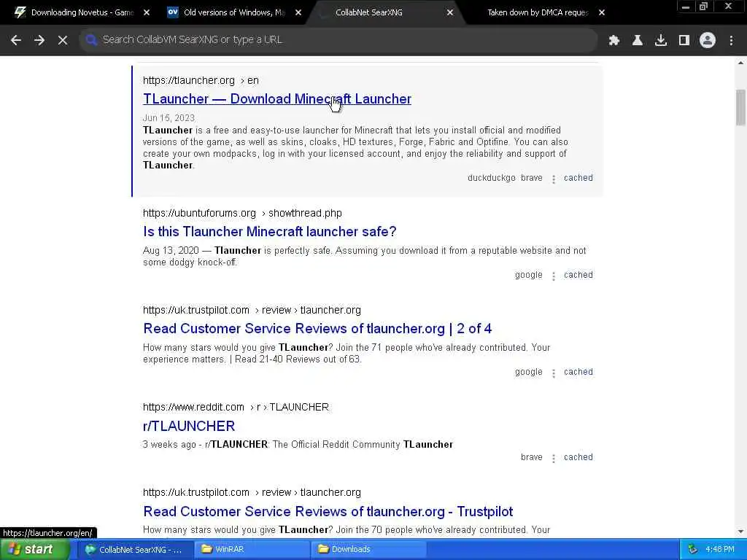Open Trustpilot reviews '2 of 4' result
The image size is (747, 560).
point(317,329)
